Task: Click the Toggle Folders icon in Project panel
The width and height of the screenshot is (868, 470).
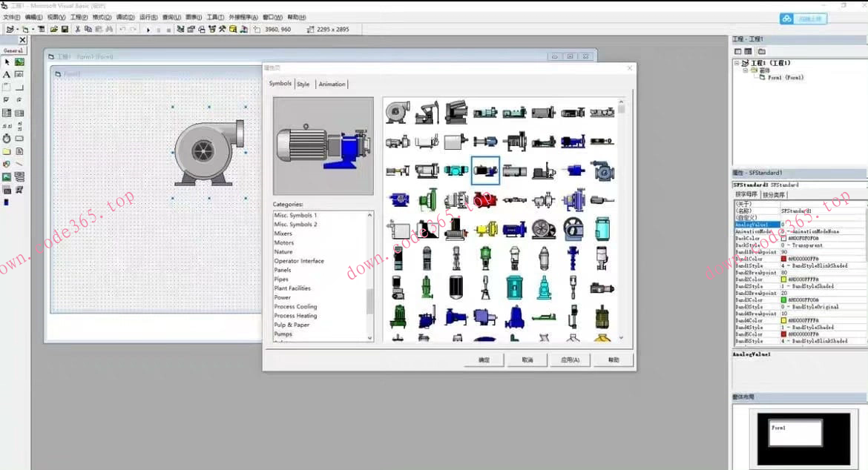Action: (x=761, y=51)
